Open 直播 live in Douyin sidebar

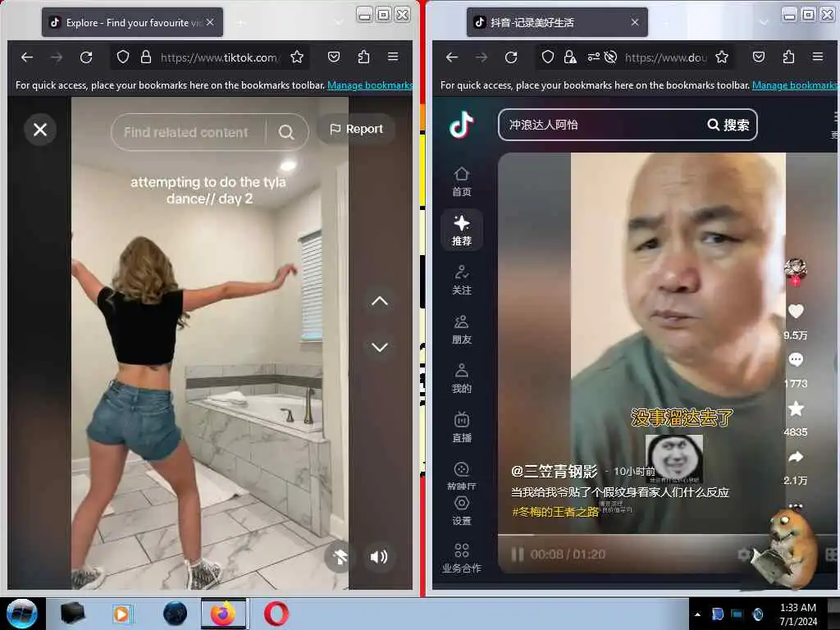pos(462,428)
